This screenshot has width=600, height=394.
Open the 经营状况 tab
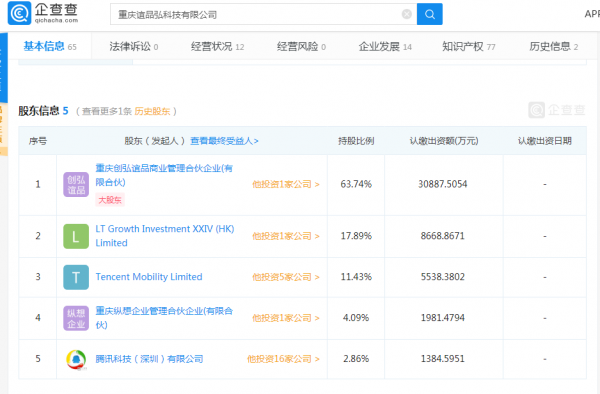click(217, 46)
